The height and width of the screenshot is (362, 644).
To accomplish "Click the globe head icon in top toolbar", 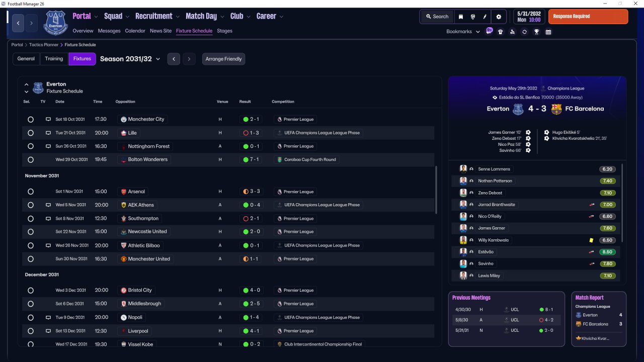I will click(x=473, y=17).
